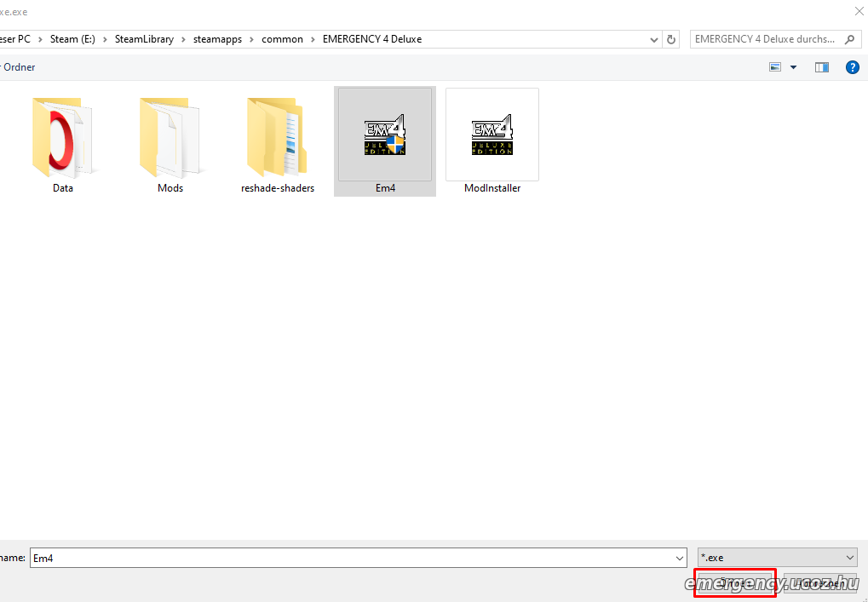Expand chevron after steamapps
This screenshot has width=868, height=602.
(x=251, y=39)
